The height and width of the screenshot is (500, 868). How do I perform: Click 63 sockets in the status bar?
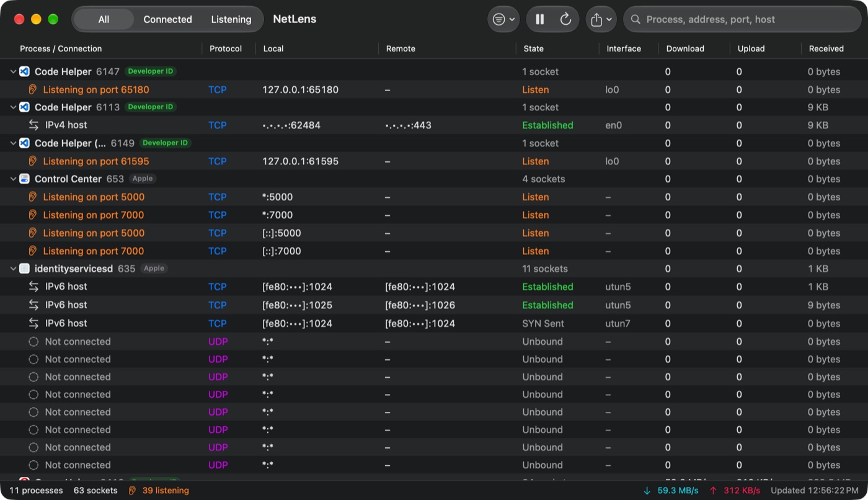(x=95, y=490)
